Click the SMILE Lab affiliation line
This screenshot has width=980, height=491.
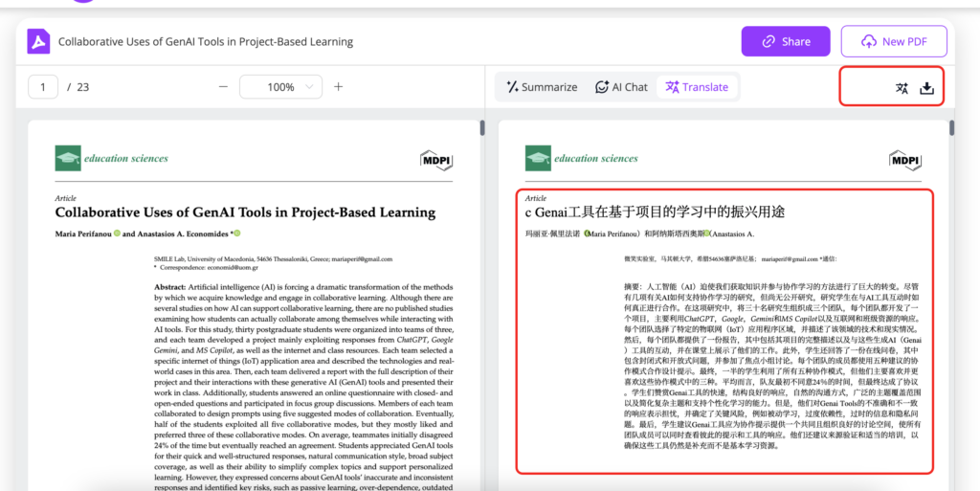273,258
